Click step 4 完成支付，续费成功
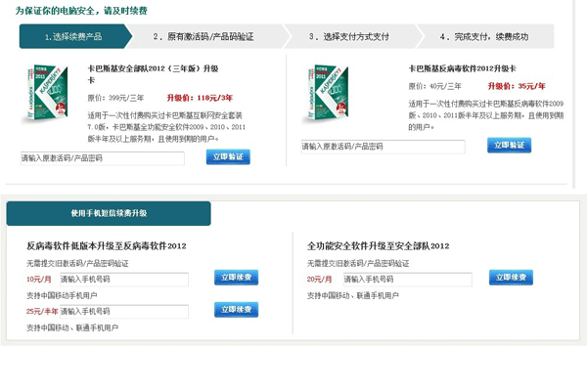 tap(485, 36)
